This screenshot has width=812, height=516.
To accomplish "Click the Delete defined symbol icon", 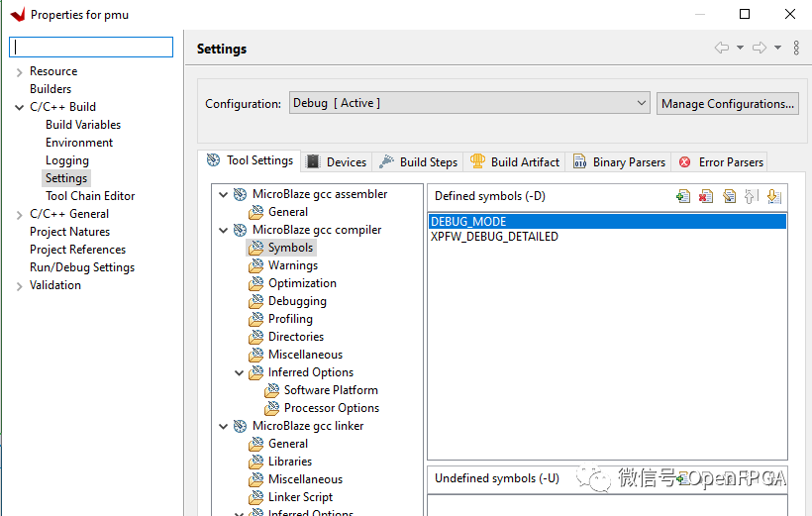I will (x=706, y=196).
